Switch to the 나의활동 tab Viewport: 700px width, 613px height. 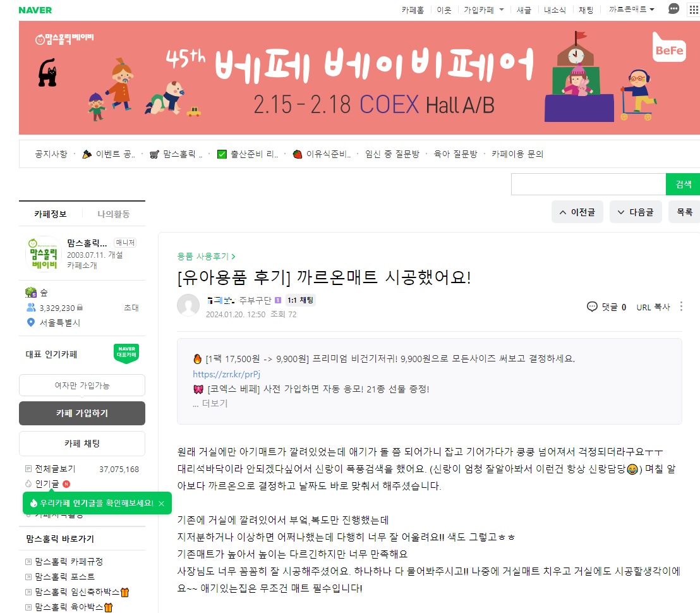(114, 214)
